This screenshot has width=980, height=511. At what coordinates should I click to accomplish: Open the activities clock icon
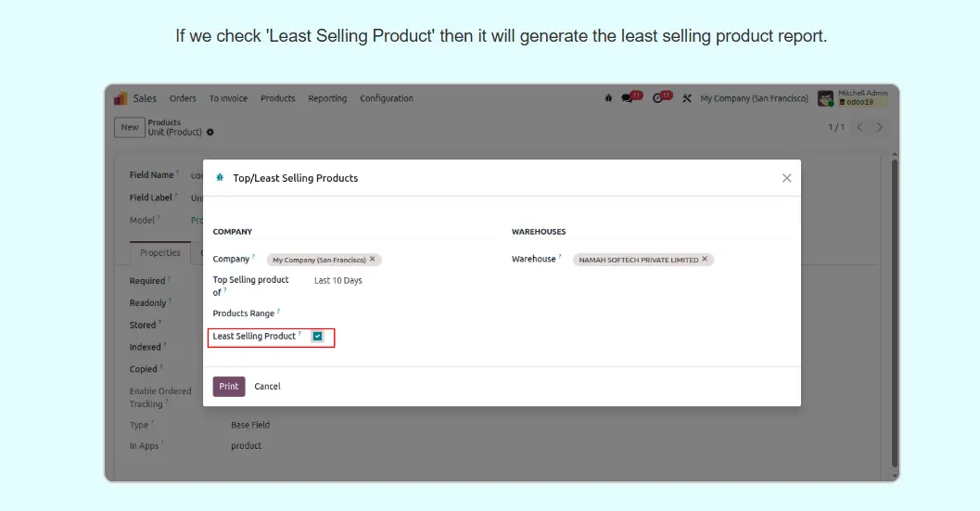point(659,98)
